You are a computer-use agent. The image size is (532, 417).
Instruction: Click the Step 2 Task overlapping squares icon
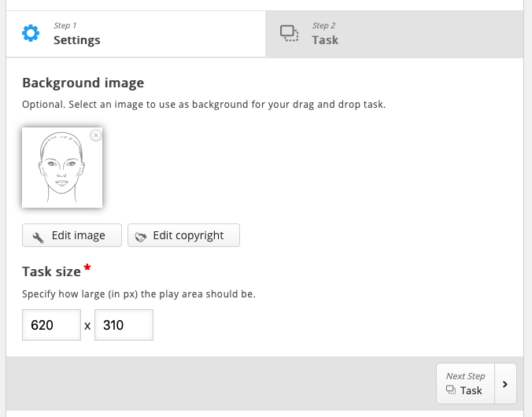289,33
